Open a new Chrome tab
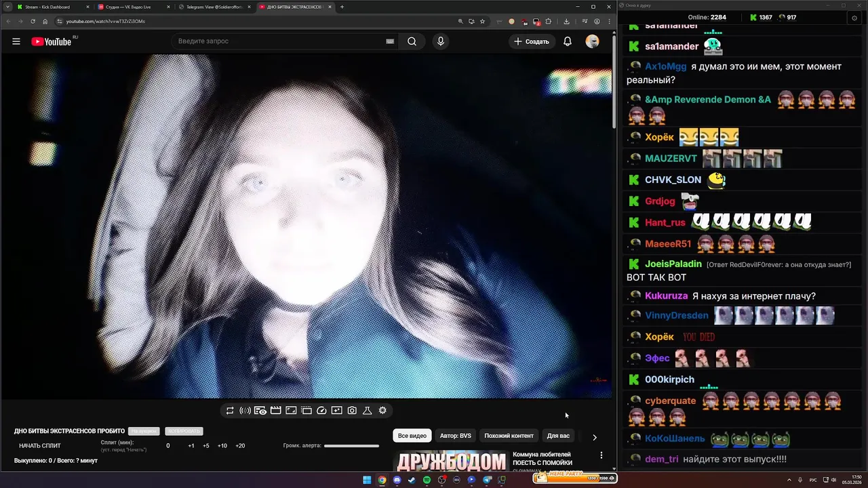This screenshot has height=488, width=868. point(342,7)
